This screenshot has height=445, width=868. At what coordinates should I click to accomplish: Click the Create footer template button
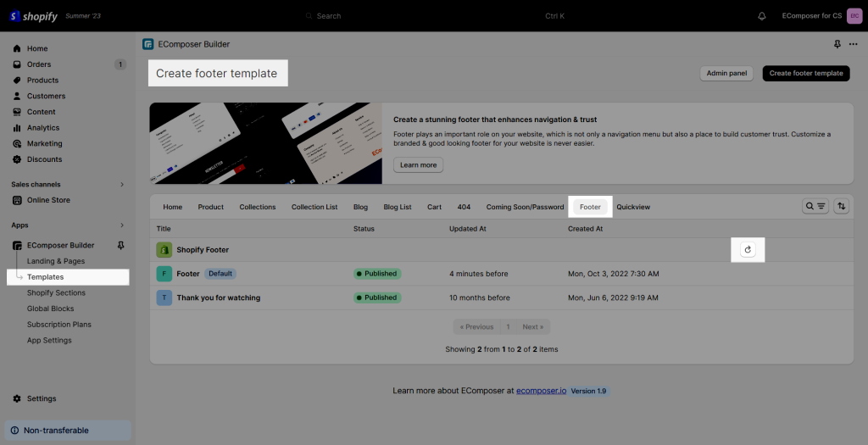click(x=806, y=73)
